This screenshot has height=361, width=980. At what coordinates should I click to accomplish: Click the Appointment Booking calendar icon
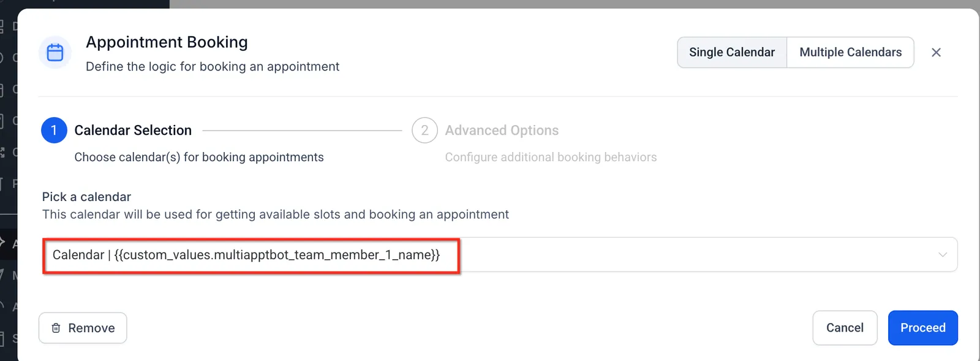coord(55,53)
